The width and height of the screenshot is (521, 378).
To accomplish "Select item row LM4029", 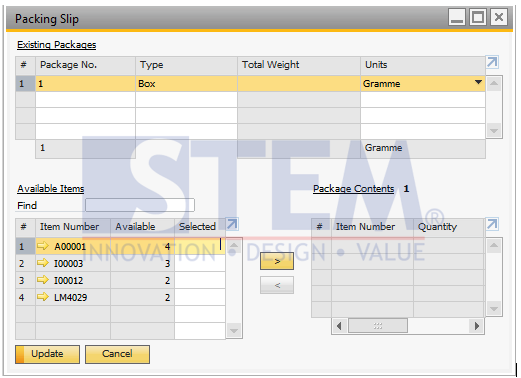I will [120, 297].
